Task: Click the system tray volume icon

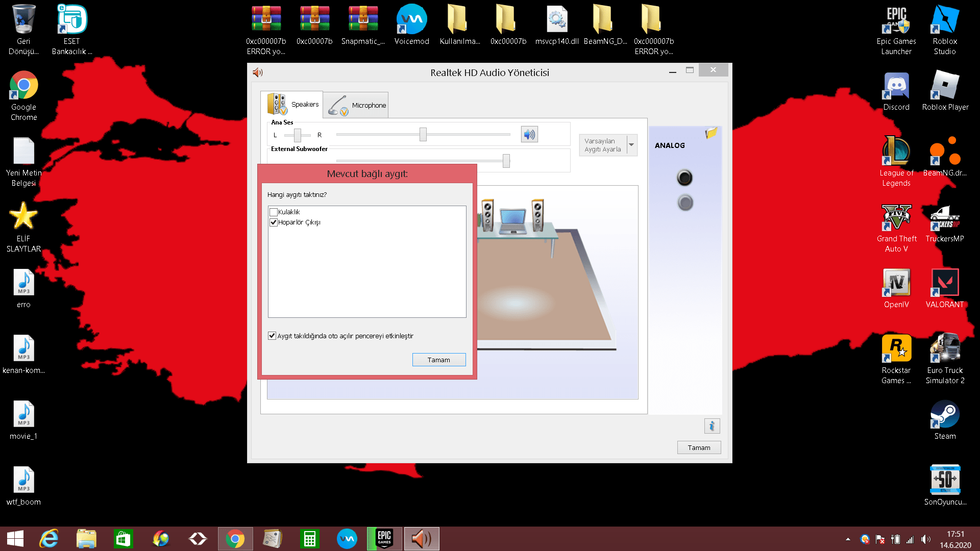Action: click(925, 539)
